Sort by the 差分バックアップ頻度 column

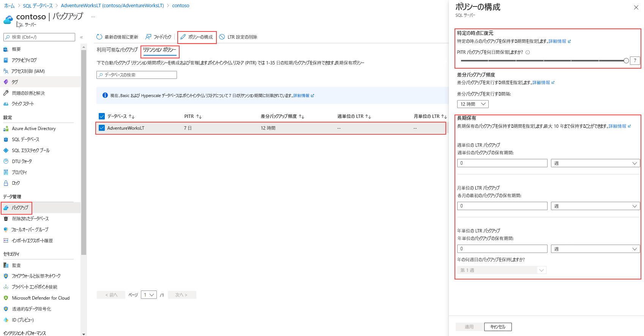pyautogui.click(x=282, y=116)
